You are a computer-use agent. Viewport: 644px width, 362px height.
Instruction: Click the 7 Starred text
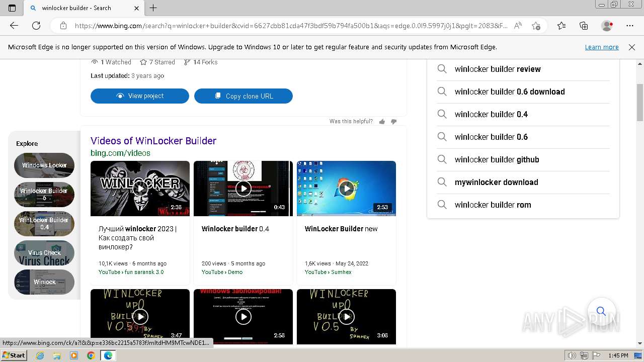[162, 62]
